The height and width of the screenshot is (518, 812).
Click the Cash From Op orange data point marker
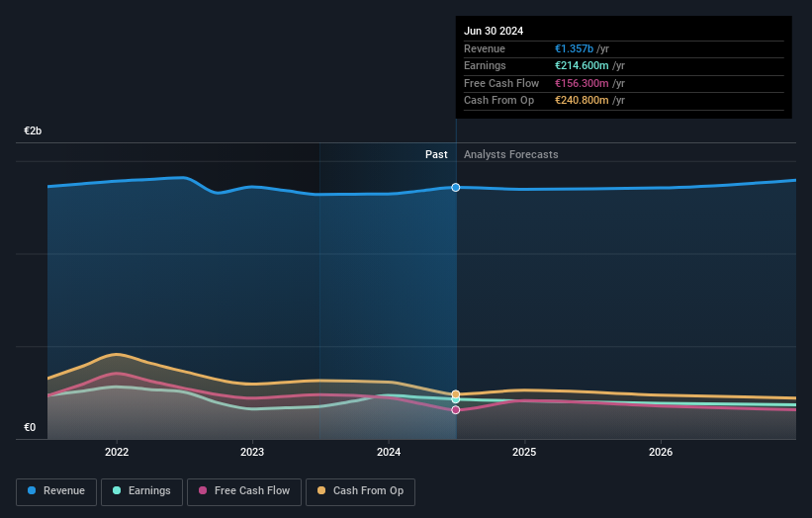click(456, 394)
